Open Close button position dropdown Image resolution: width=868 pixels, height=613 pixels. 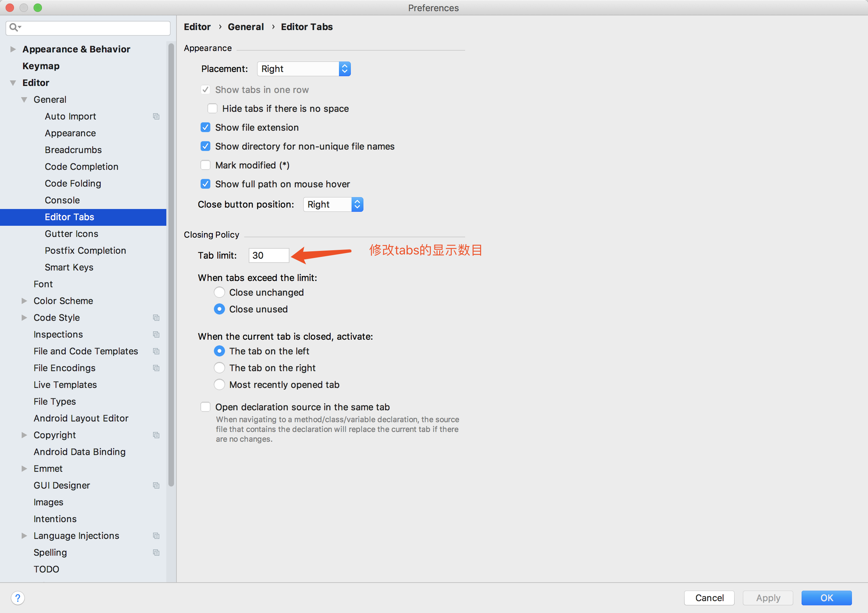pos(333,204)
